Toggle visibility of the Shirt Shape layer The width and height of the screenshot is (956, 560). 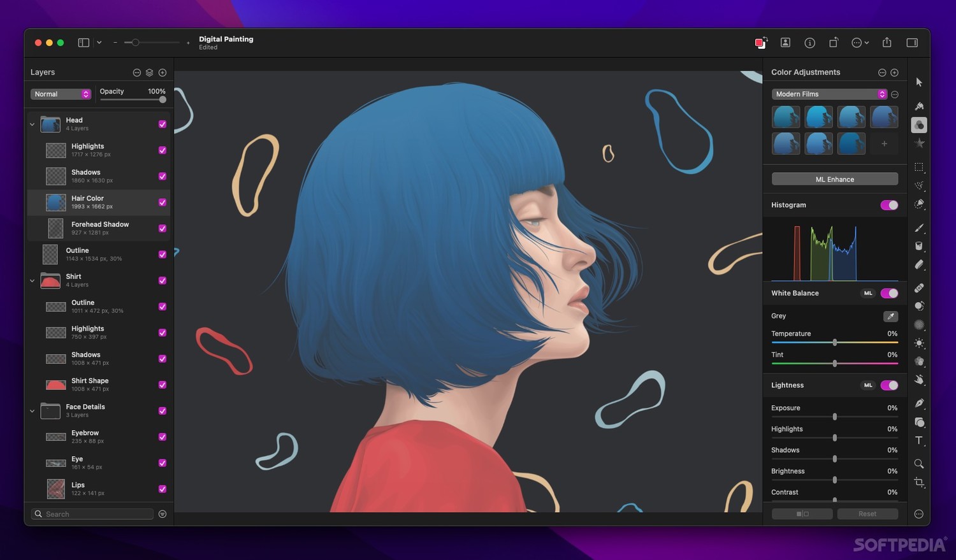point(163,385)
